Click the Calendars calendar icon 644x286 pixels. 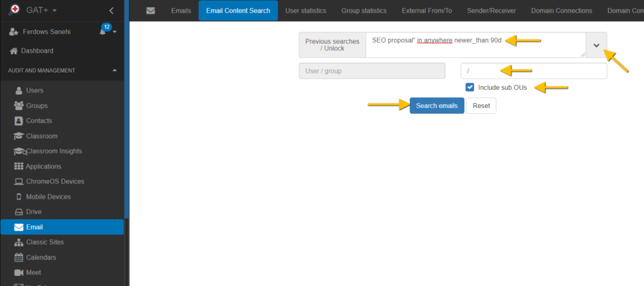18,257
